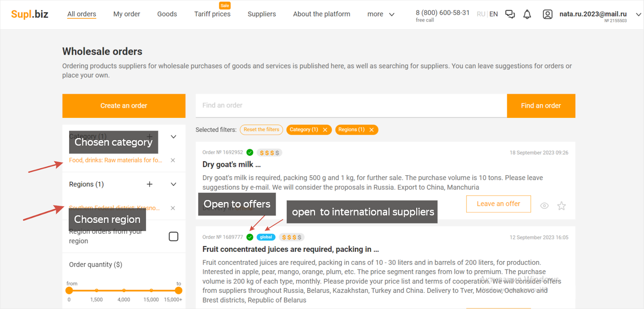
Task: Click the Find an order search field
Action: (x=351, y=105)
